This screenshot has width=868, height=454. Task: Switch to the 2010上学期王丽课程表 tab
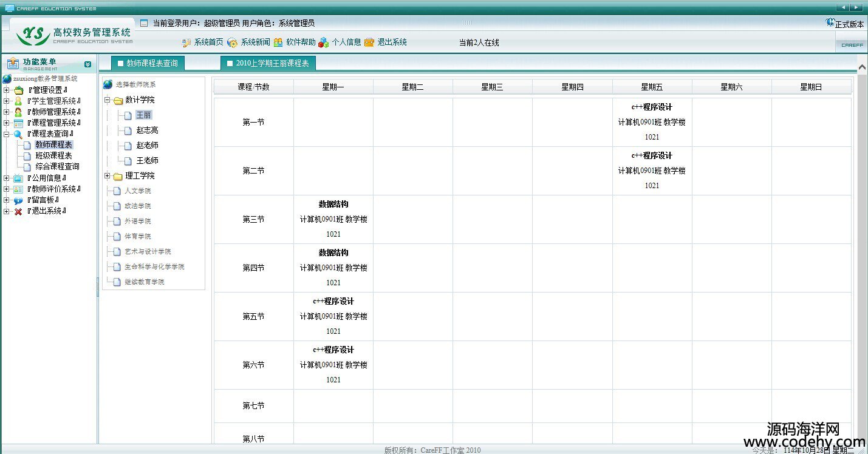coord(268,63)
